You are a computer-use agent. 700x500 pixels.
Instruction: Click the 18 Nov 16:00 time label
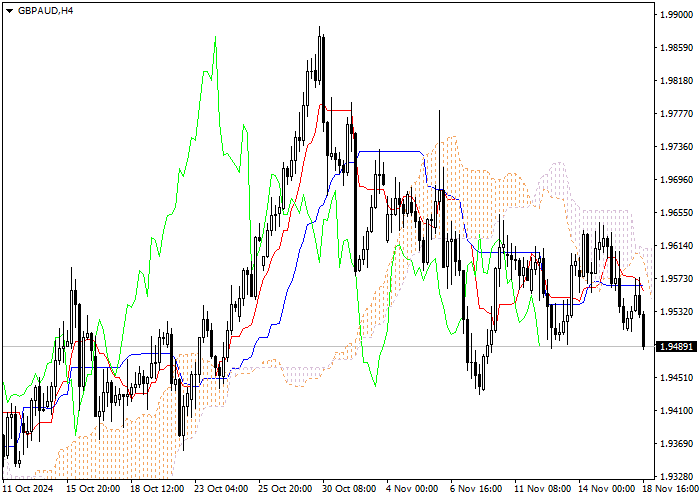671,489
